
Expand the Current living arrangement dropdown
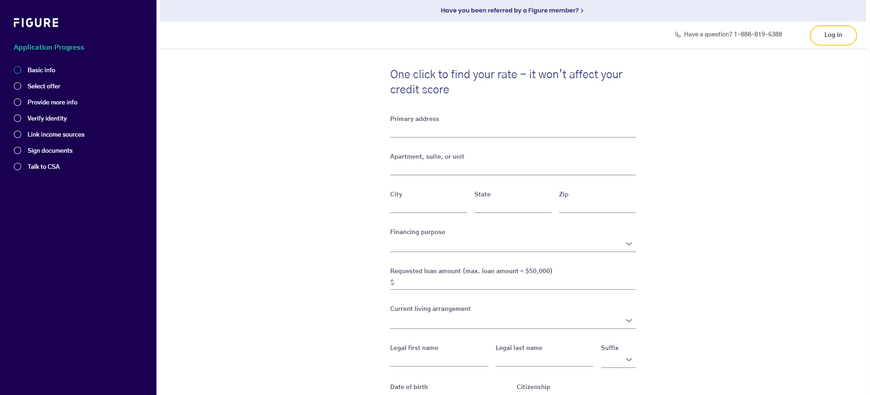click(x=513, y=321)
